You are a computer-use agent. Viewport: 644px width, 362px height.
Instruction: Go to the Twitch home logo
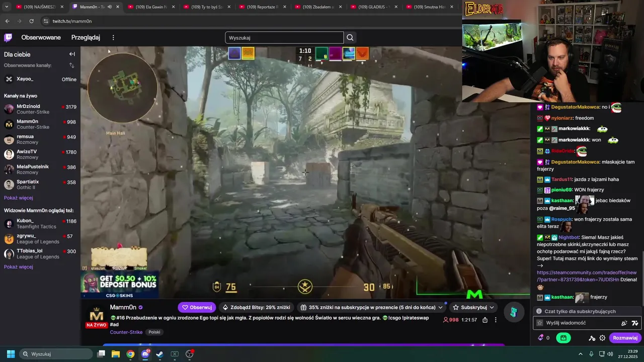click(8, 37)
